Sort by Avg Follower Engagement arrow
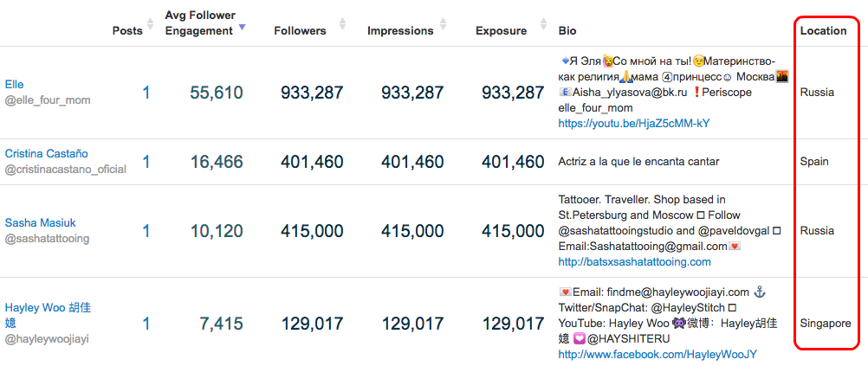Viewport: 868px width, 366px height. pos(242,27)
